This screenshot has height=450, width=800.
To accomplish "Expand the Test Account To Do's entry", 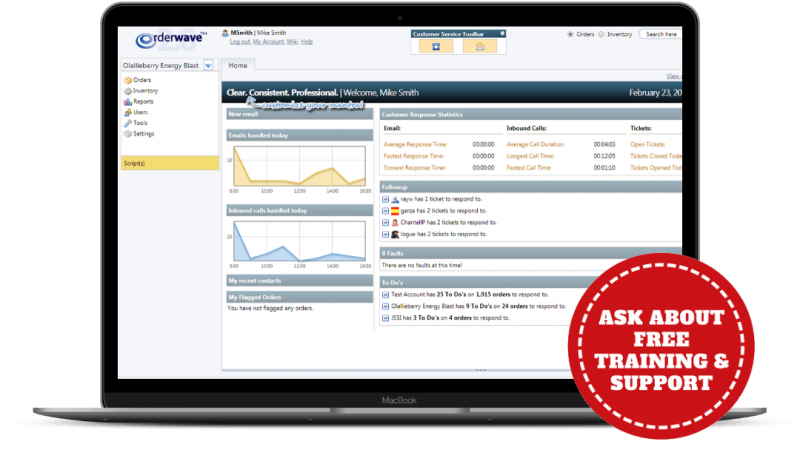I will [x=386, y=295].
